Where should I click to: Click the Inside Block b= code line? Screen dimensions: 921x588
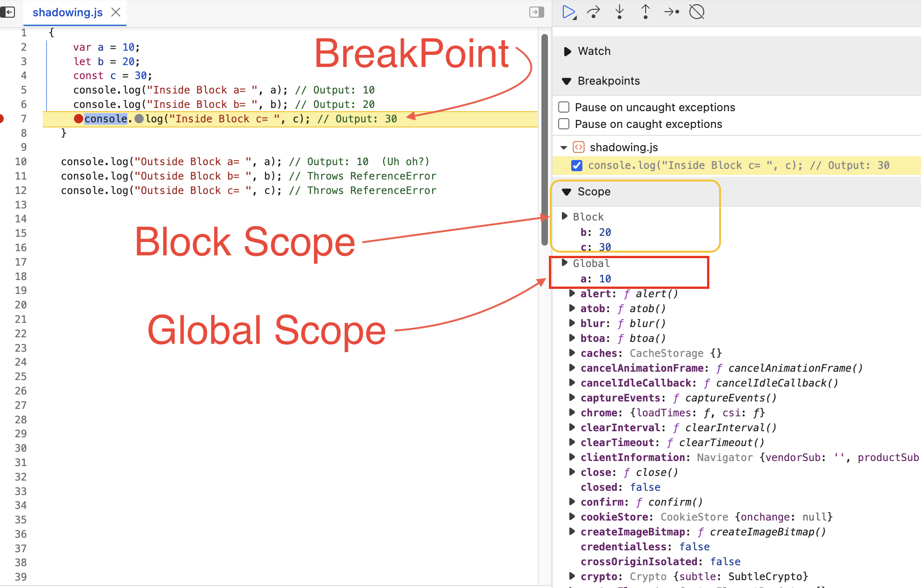point(224,104)
